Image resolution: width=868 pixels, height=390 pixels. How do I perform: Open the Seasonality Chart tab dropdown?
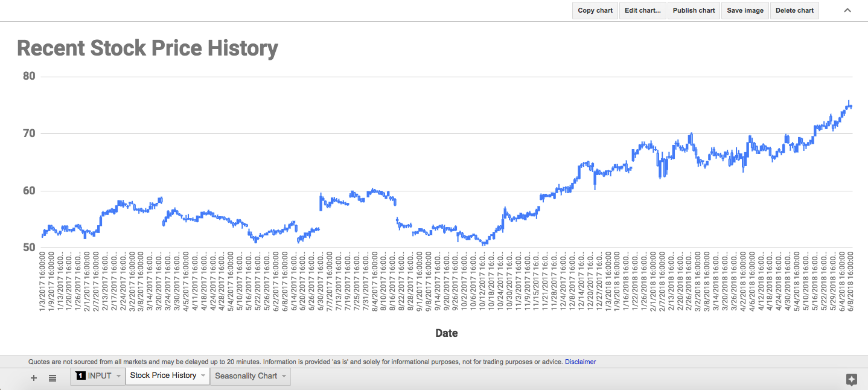[x=284, y=376]
